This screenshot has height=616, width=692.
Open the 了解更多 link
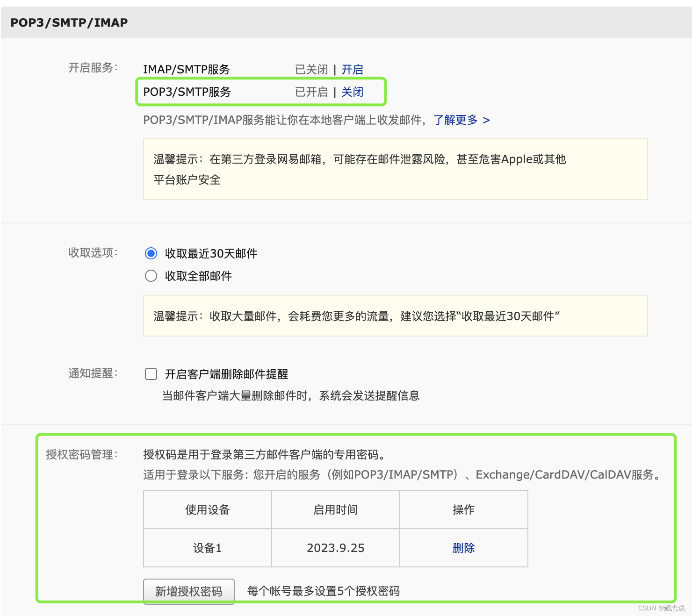pyautogui.click(x=461, y=120)
